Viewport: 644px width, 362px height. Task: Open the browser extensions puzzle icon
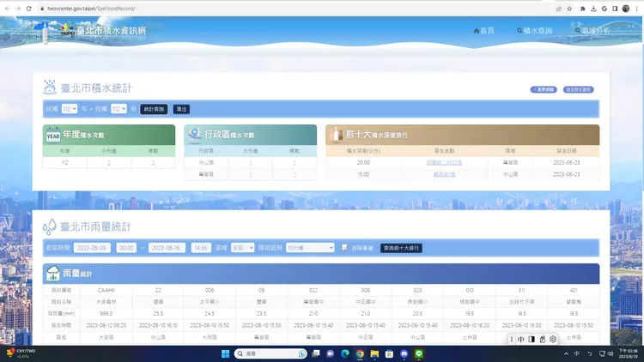(582, 9)
